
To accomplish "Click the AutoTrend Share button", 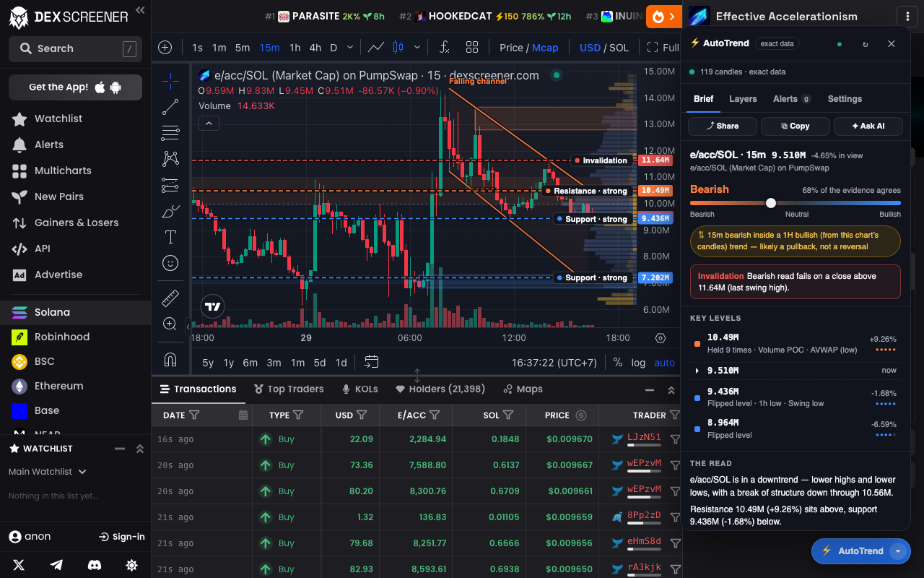I will 722,126.
